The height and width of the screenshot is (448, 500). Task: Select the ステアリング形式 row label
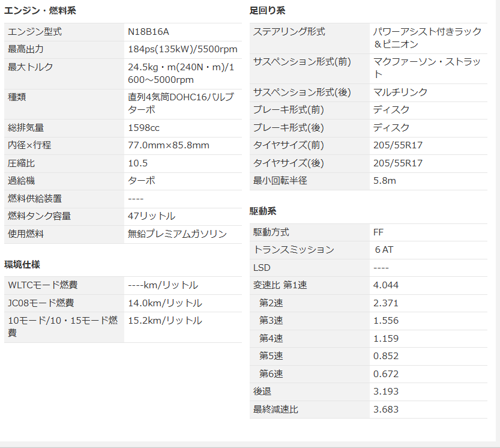click(x=289, y=32)
